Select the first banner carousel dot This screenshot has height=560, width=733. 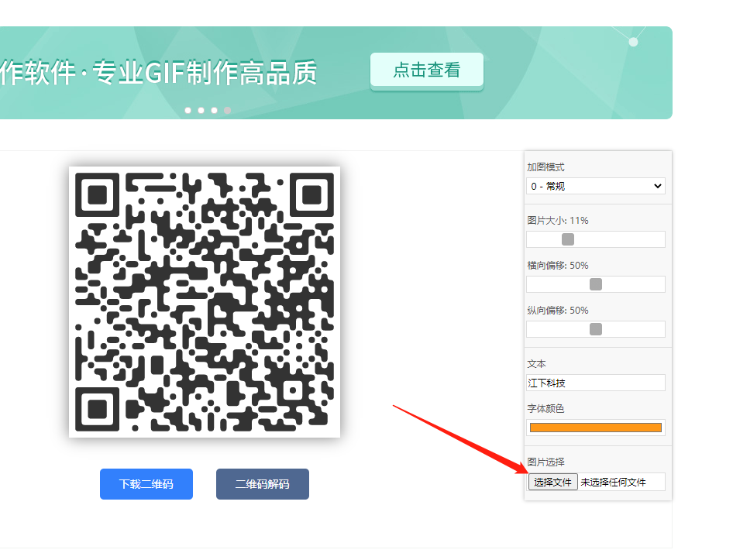click(188, 110)
